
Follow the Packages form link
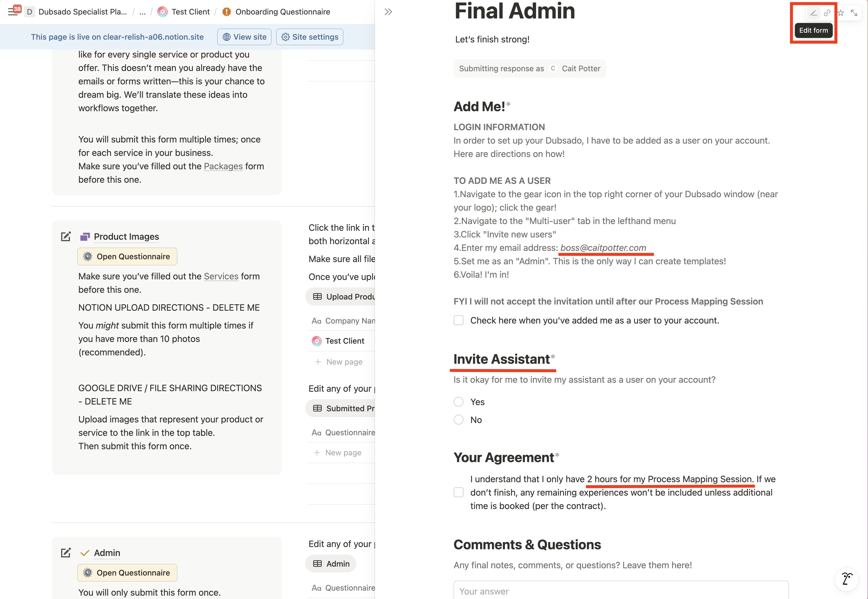click(x=223, y=166)
